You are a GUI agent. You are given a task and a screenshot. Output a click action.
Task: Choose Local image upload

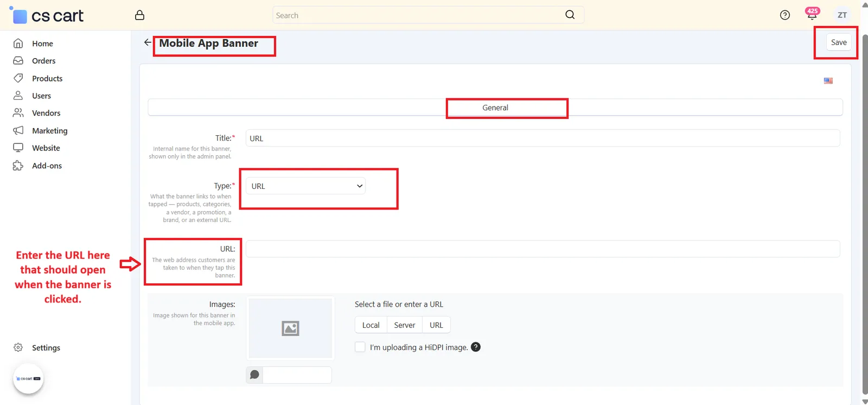[x=371, y=325]
